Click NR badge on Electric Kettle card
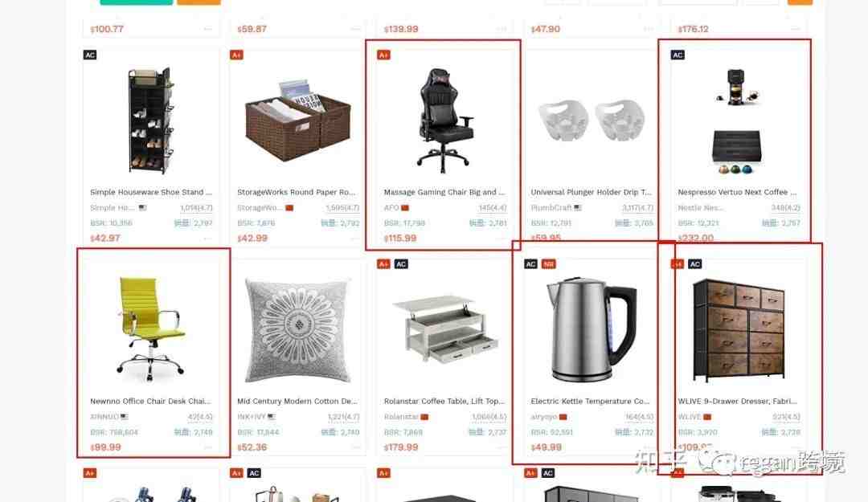 (x=548, y=264)
